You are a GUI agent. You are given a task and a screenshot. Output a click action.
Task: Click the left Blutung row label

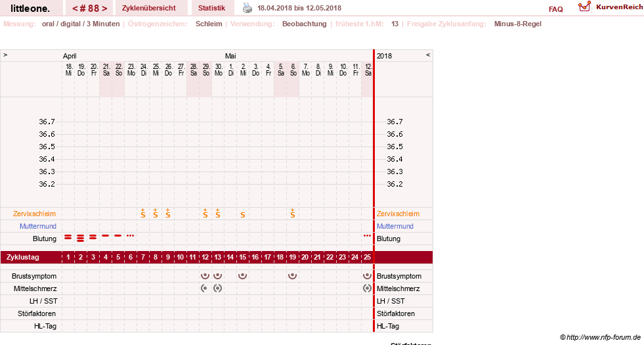coord(45,239)
